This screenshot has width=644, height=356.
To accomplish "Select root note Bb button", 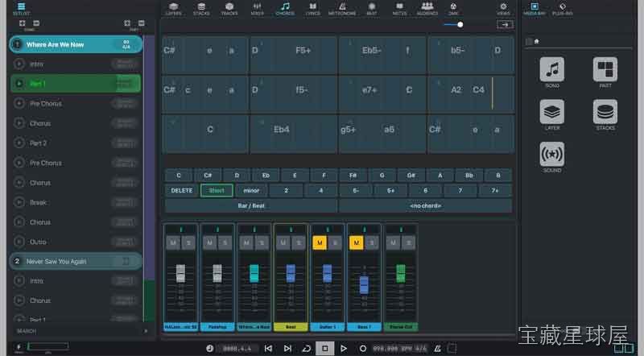I will [469, 176].
